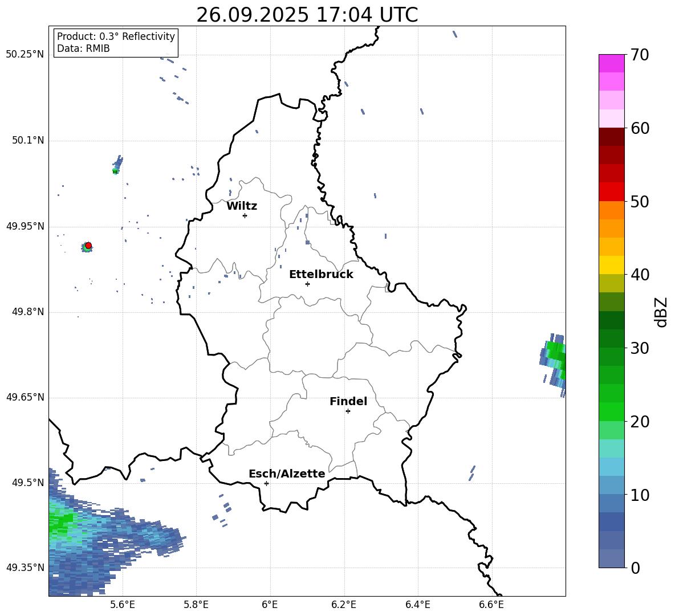Pick the yellow colorbar swatch above 40
This screenshot has height=616, width=675.
point(611,265)
